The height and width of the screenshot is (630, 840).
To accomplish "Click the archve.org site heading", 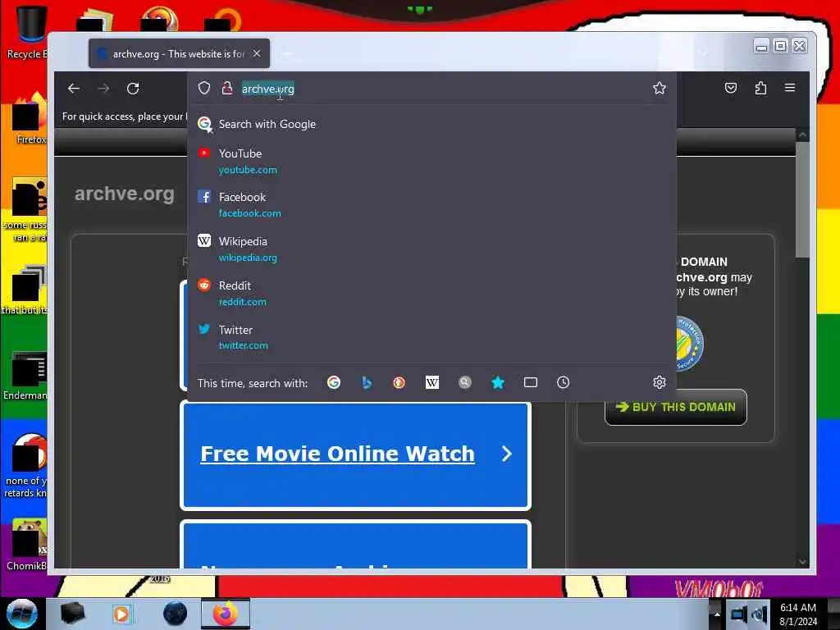I will pos(125,194).
